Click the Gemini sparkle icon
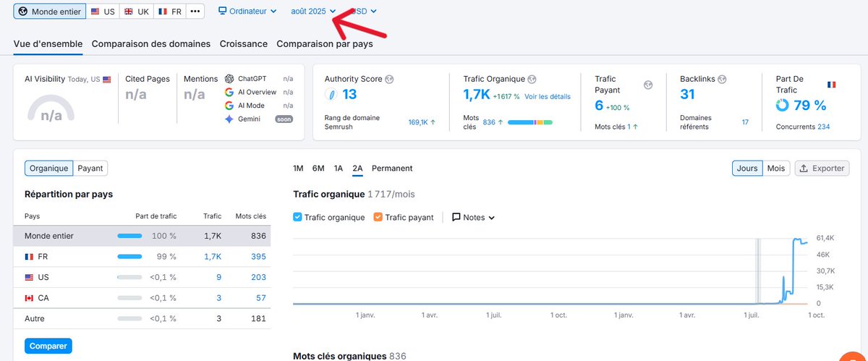This screenshot has width=868, height=361. pyautogui.click(x=229, y=119)
